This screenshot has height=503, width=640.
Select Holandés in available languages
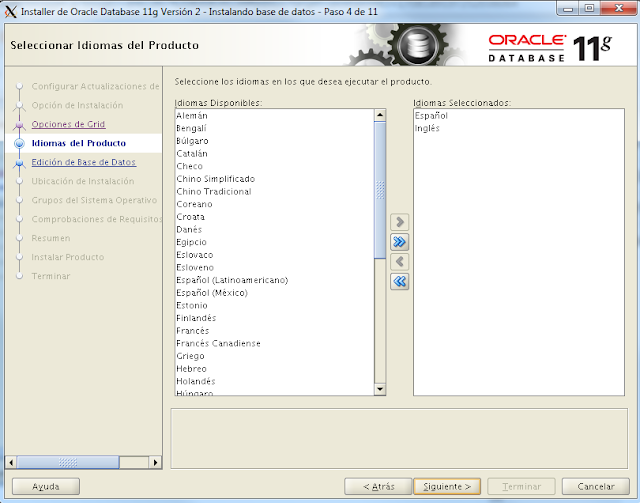[274, 381]
